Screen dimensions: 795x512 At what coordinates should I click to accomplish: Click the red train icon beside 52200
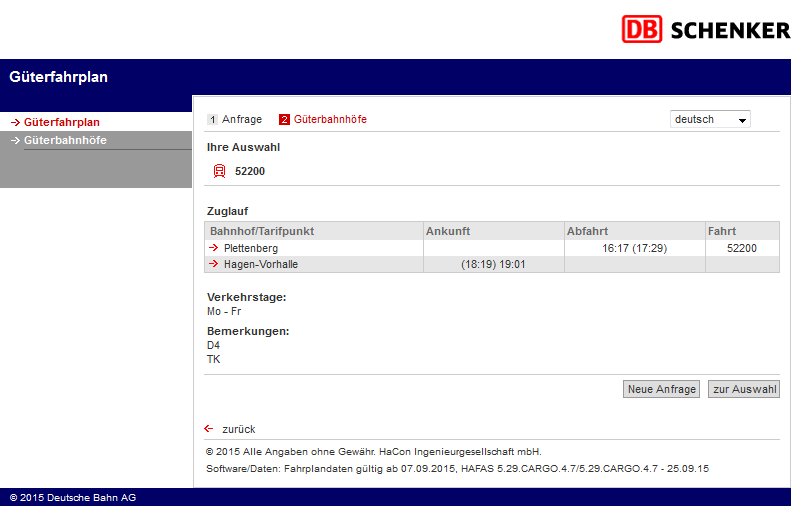click(x=219, y=171)
